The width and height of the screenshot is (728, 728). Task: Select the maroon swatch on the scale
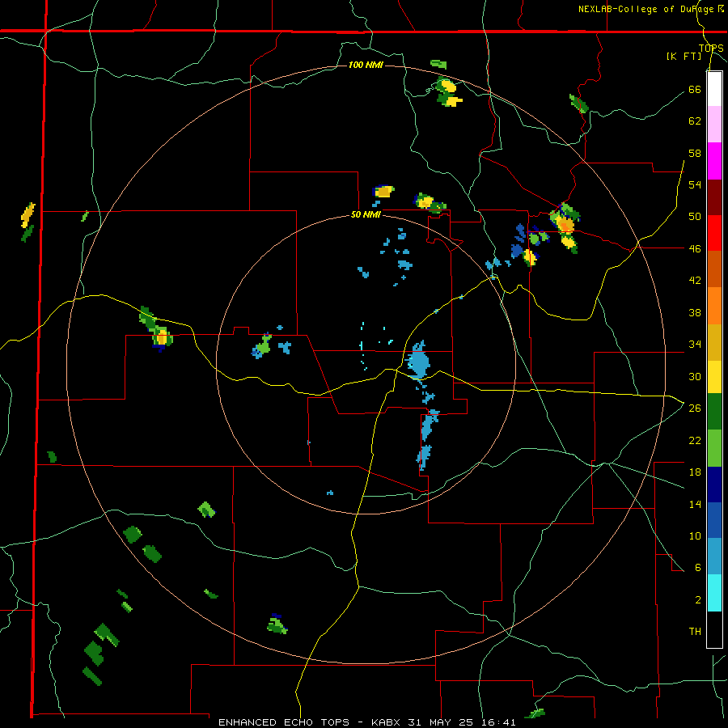714,197
